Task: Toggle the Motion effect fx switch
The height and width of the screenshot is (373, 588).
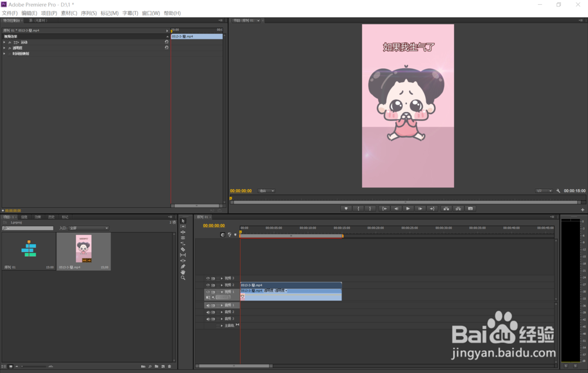Action: point(10,42)
